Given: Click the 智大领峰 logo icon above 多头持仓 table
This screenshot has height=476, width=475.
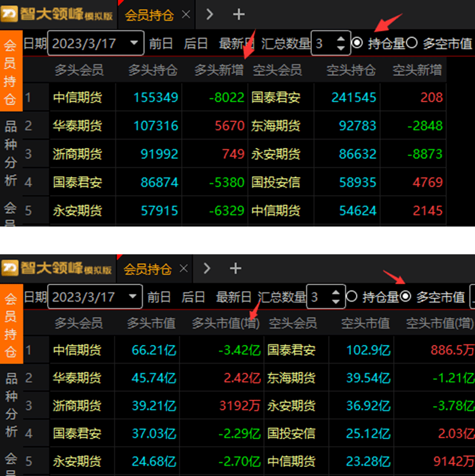Looking at the screenshot, I should pyautogui.click(x=10, y=14).
